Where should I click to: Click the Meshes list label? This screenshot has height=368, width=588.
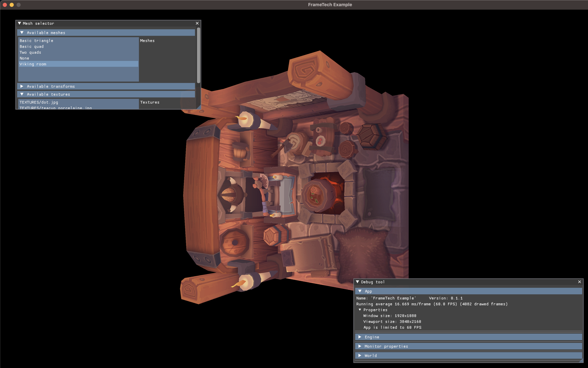point(147,41)
